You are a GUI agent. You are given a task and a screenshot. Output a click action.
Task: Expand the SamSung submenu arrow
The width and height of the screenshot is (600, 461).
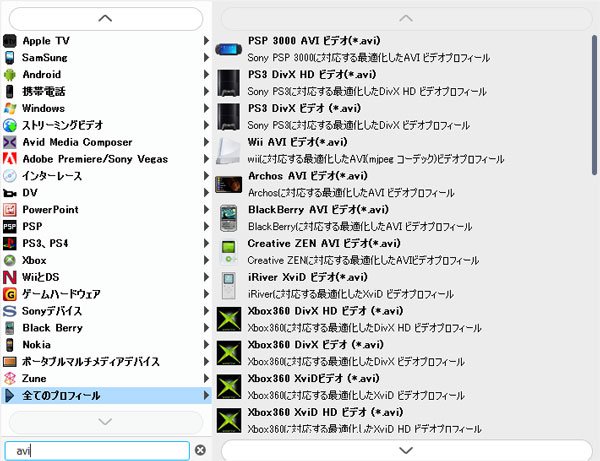[x=206, y=57]
